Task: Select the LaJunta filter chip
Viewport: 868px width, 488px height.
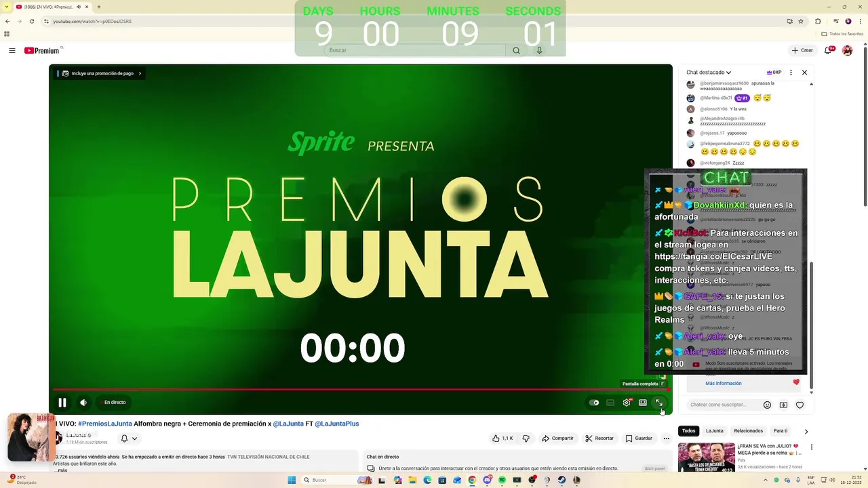Action: pos(714,431)
